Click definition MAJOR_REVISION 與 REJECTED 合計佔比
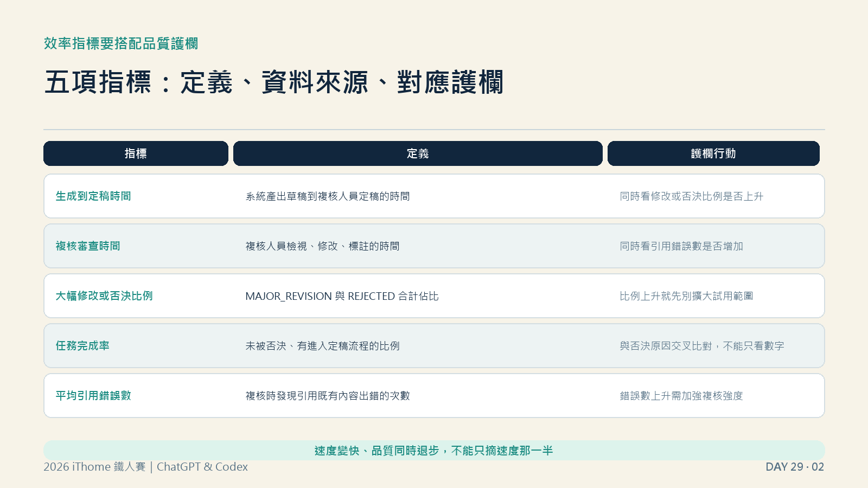 pyautogui.click(x=342, y=296)
